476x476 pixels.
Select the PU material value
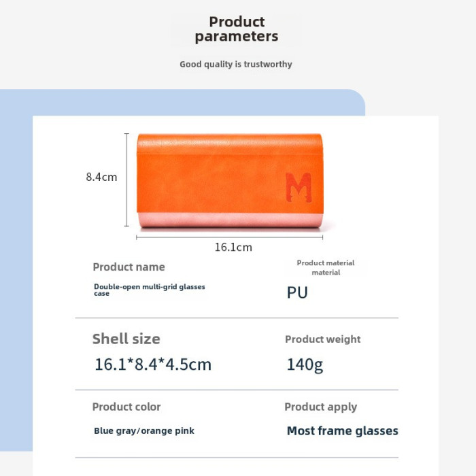297,292
